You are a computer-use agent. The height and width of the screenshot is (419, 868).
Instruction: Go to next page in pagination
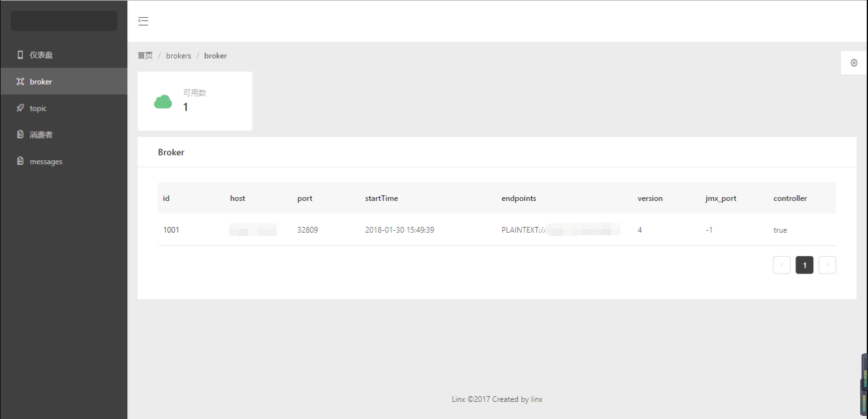(827, 265)
